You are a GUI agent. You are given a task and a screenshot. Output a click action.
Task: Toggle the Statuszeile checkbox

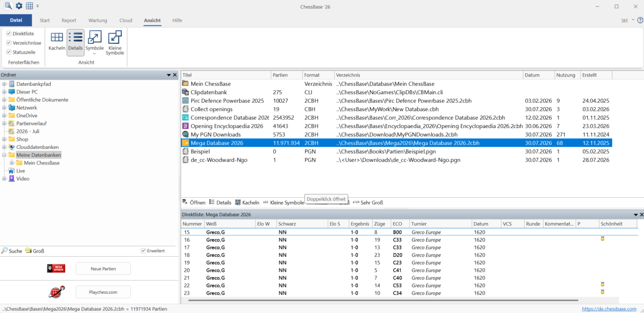[x=9, y=52]
